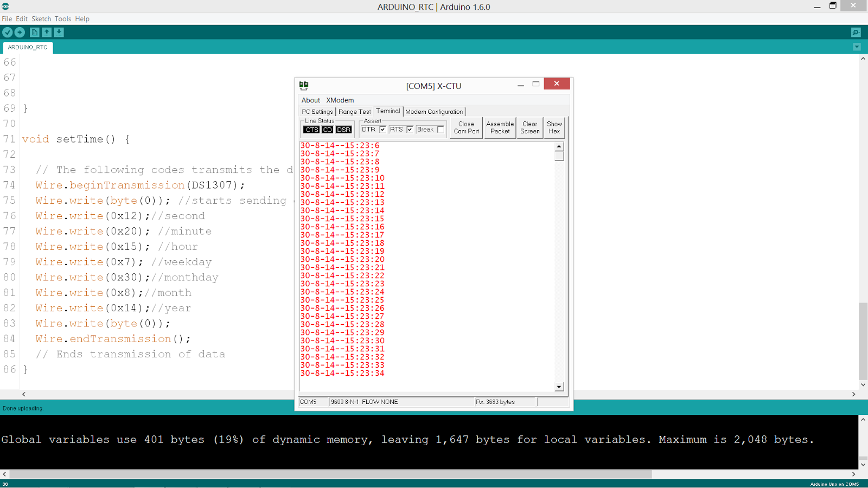Click the terminal scrollbar down arrow

(559, 387)
